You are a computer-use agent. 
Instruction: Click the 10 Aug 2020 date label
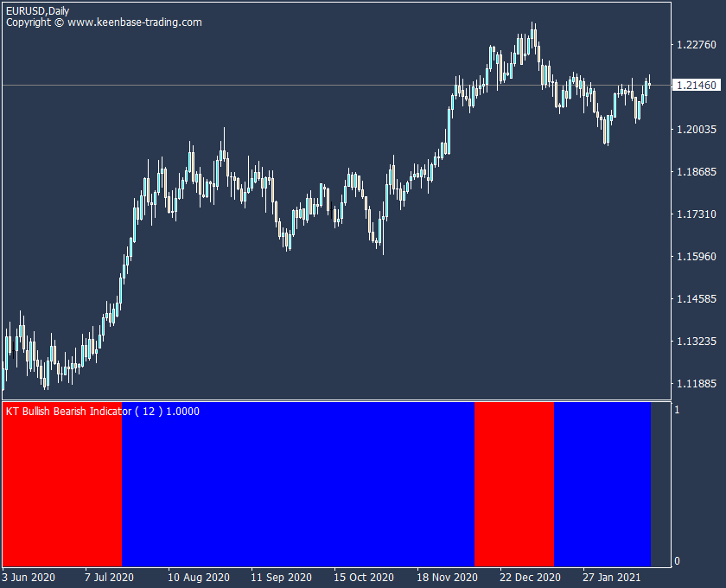pyautogui.click(x=199, y=578)
